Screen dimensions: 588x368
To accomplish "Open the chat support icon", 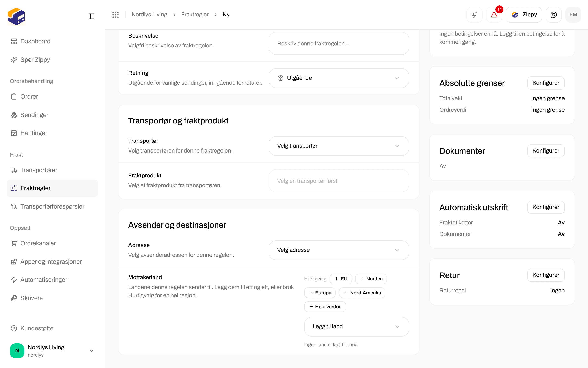I will tap(553, 15).
